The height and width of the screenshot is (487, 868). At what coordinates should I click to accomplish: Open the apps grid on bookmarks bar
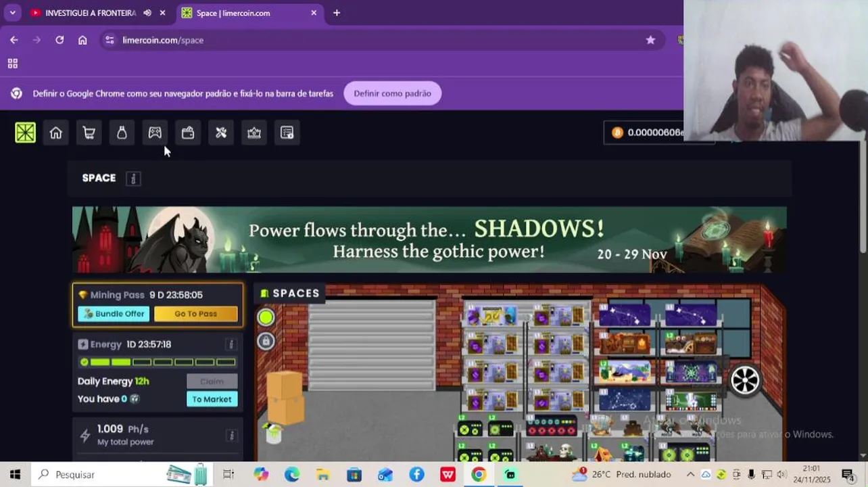12,64
